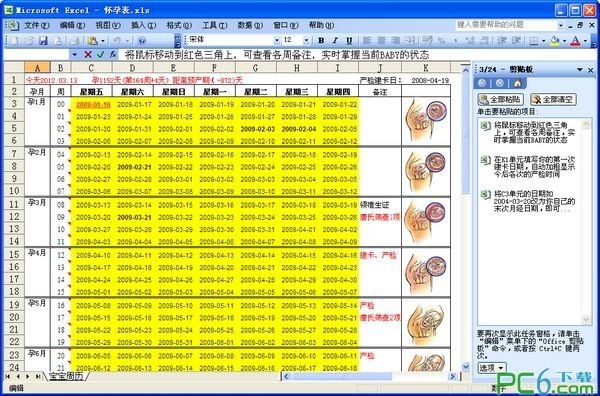Image resolution: width=600 pixels, height=396 pixels.
Task: Click the 全部清空 clear all button
Action: click(x=553, y=99)
